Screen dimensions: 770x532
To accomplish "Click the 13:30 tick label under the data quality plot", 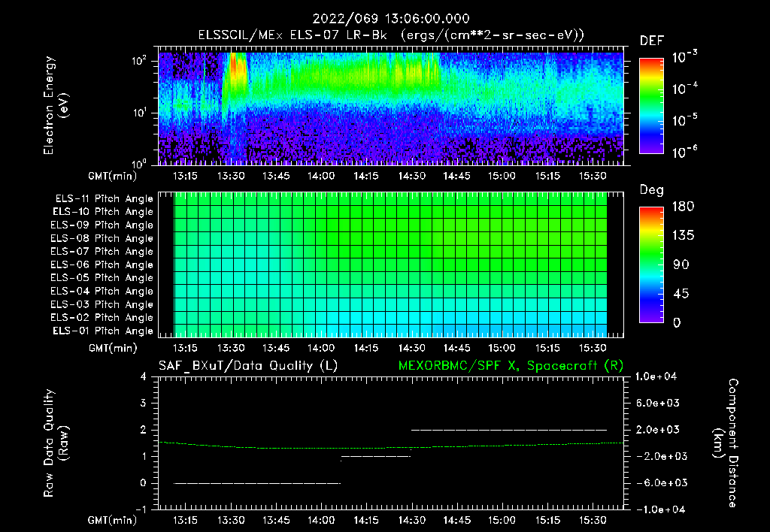I will (231, 520).
